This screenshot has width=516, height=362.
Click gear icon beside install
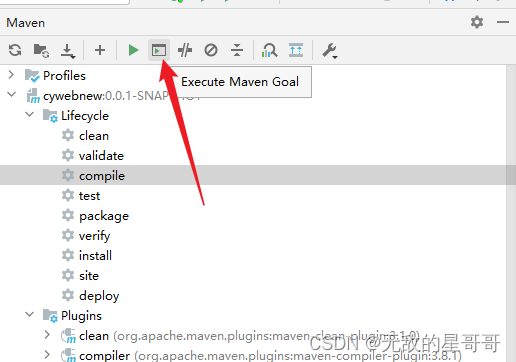[x=68, y=255]
